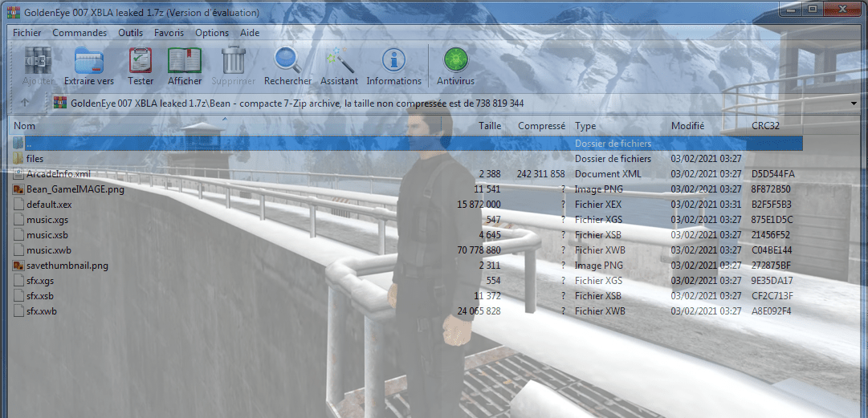
Task: Select savethumbnail.png file name
Action: tap(67, 266)
